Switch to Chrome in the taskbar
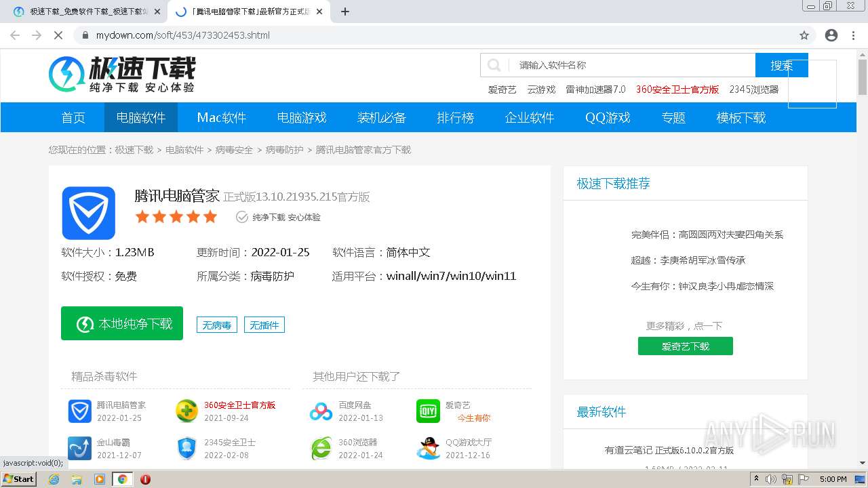The height and width of the screenshot is (488, 868). pos(122,479)
